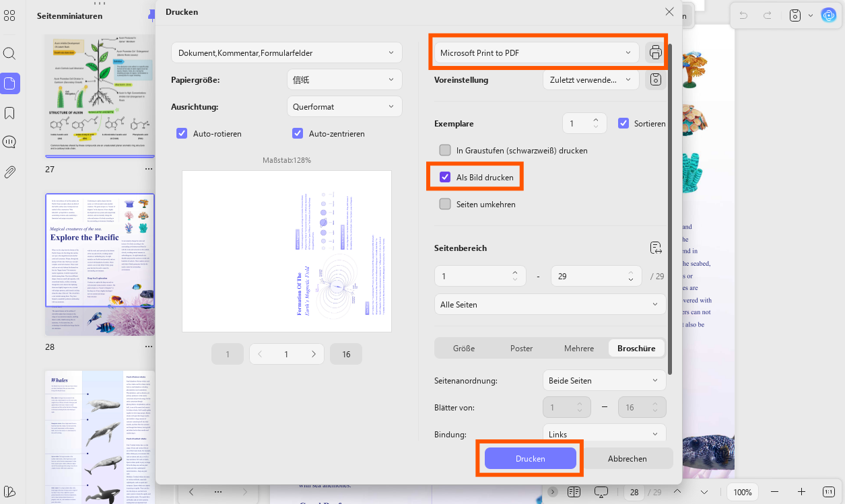Open the attachments paperclip icon
Image resolution: width=845 pixels, height=504 pixels.
pyautogui.click(x=9, y=172)
